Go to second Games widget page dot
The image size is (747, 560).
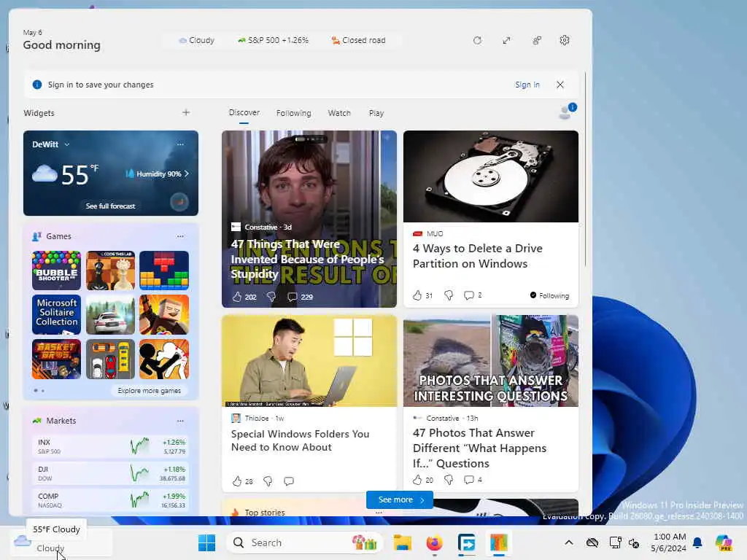coord(43,391)
